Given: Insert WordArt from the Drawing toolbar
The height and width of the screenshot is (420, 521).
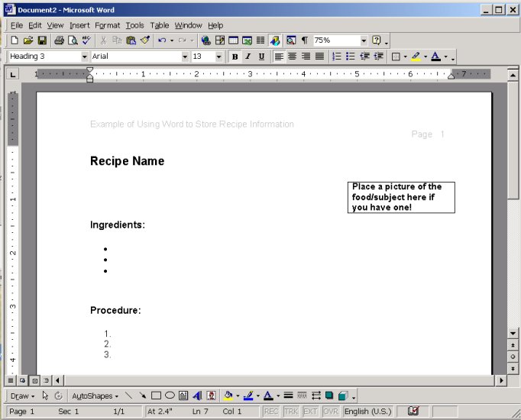Looking at the screenshot, I should tap(197, 396).
